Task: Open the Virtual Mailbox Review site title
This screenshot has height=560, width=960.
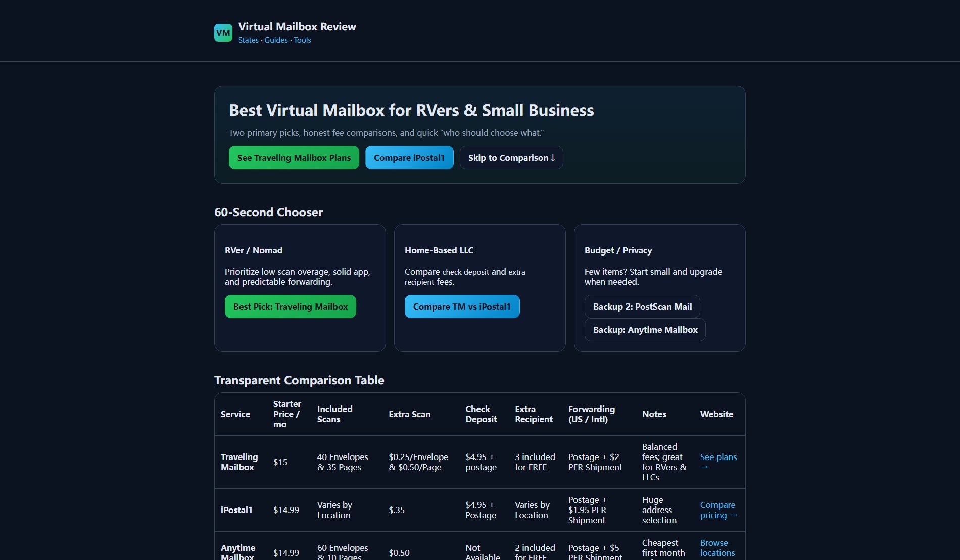Action: 297,27
